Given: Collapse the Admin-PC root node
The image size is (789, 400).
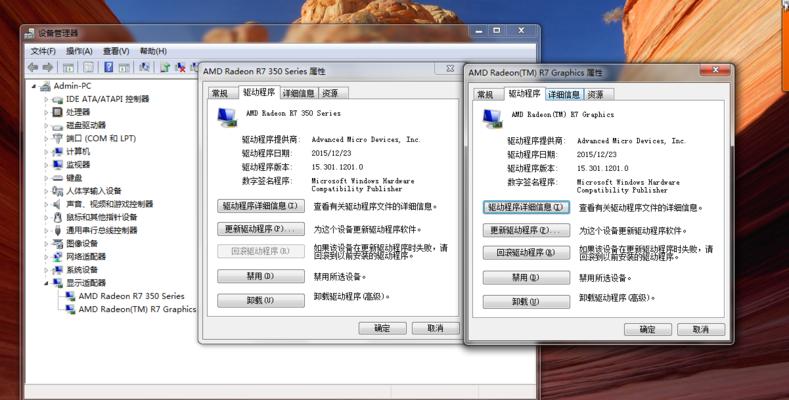Looking at the screenshot, I should point(34,86).
